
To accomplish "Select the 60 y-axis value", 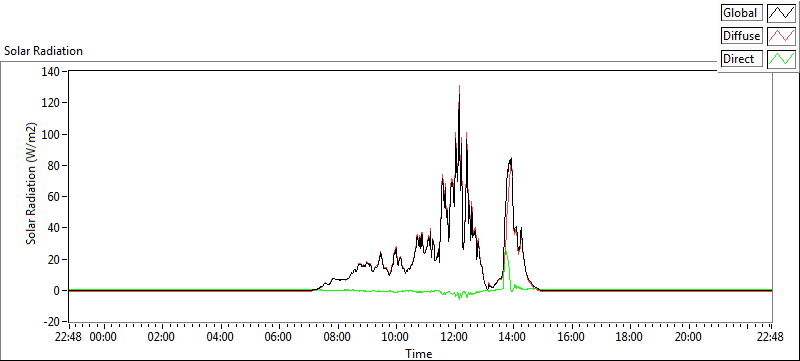I will (x=54, y=197).
